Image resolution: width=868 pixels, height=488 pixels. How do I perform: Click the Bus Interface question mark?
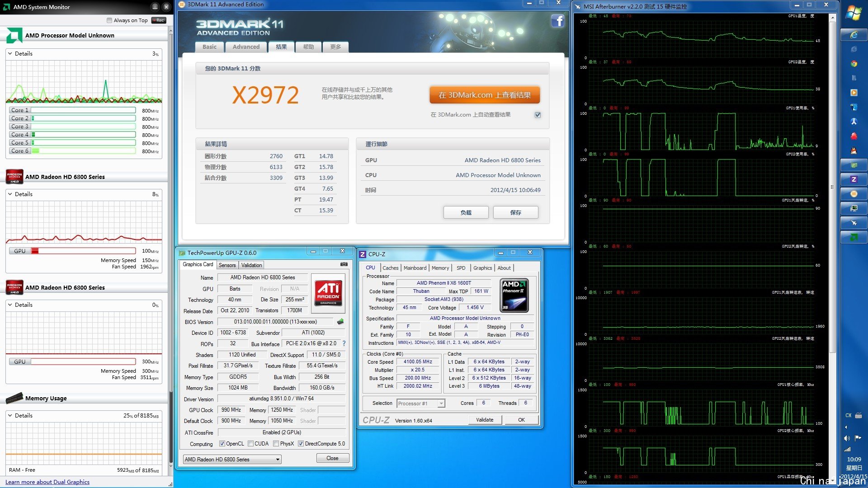tap(344, 343)
